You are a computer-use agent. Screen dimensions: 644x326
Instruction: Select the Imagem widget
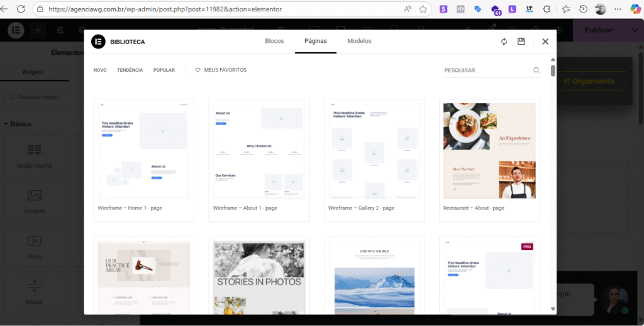35,201
